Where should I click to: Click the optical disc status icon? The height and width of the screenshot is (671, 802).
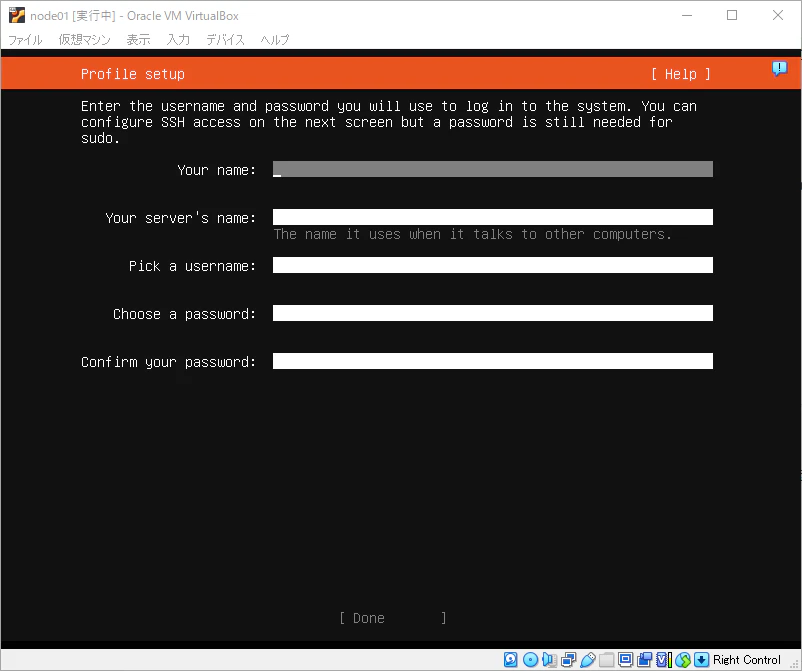point(530,660)
